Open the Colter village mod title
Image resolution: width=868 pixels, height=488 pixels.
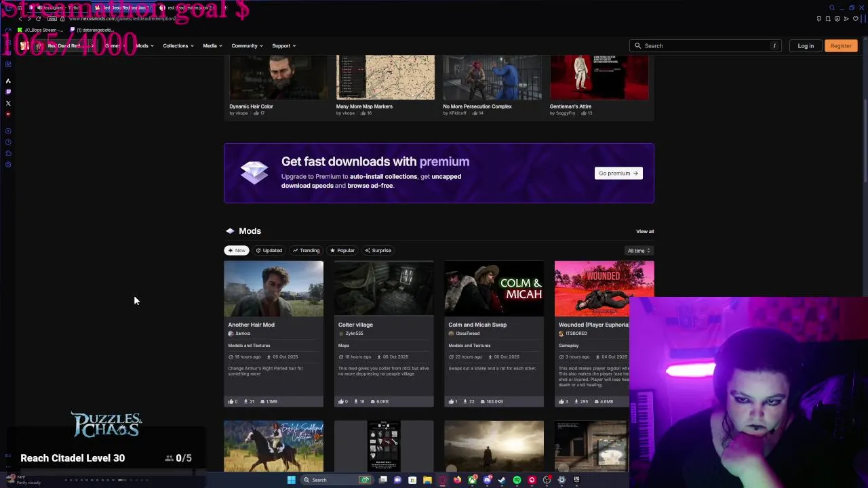pos(355,325)
